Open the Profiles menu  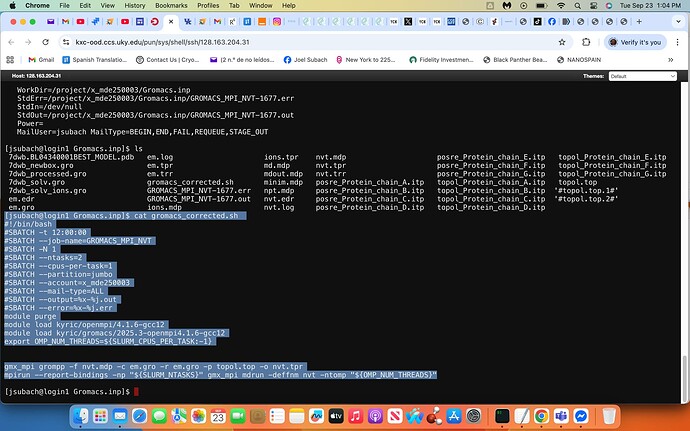click(x=208, y=5)
